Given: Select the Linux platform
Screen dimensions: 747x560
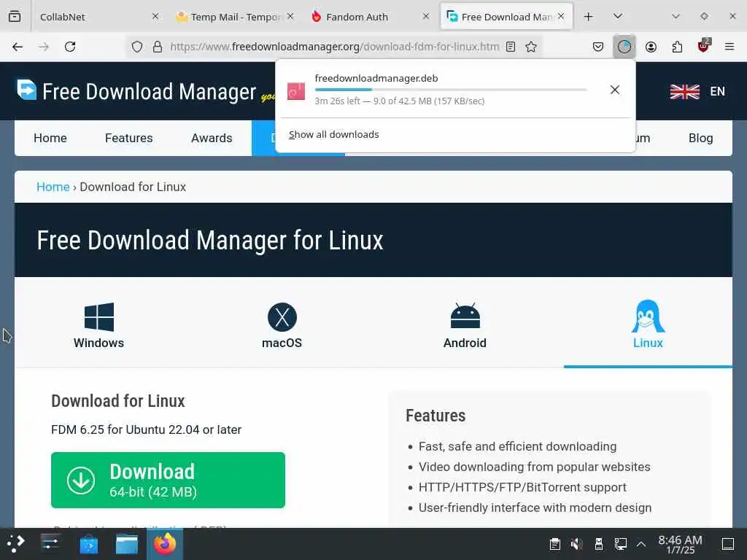Looking at the screenshot, I should [648, 324].
